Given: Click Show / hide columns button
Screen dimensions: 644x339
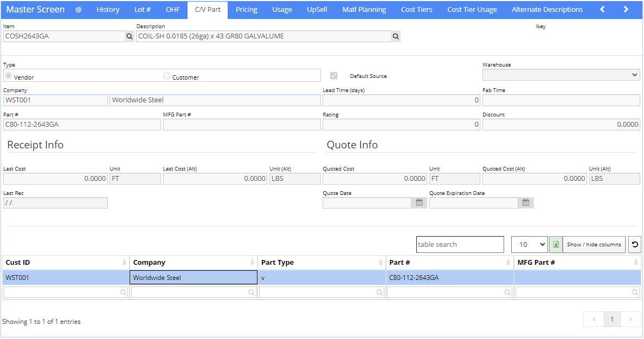Looking at the screenshot, I should coord(594,245).
